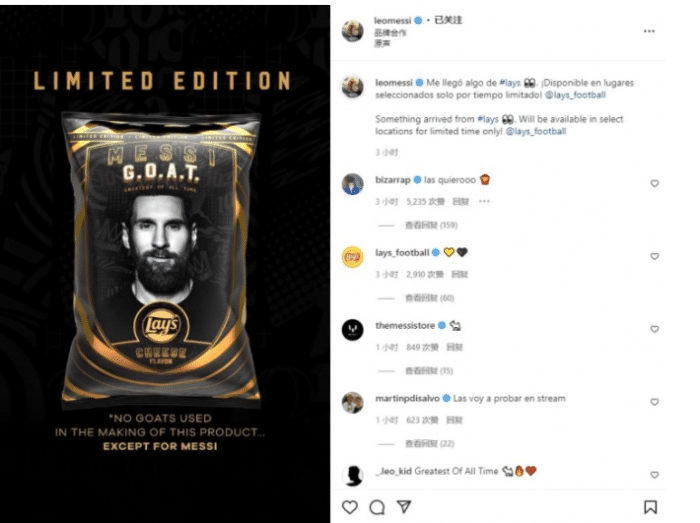Viewport: 700px width, 523px height.
Task: Open the more options menu at post header
Action: (x=649, y=31)
